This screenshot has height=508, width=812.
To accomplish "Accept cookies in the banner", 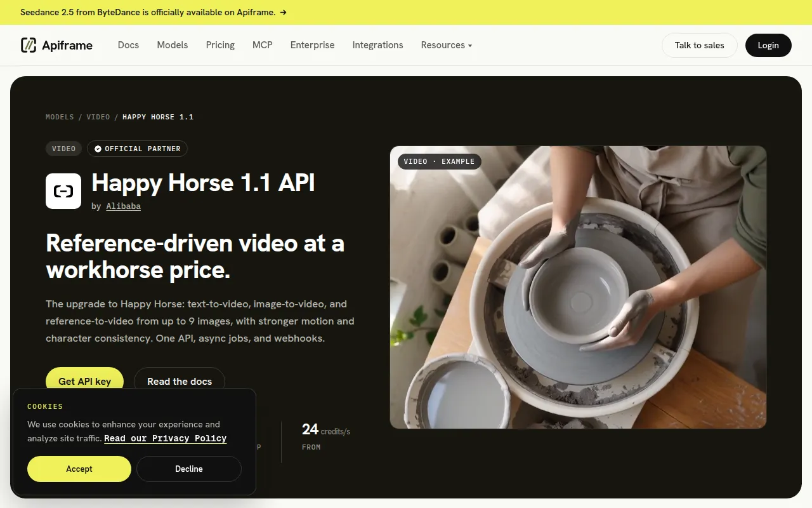I will click(79, 469).
